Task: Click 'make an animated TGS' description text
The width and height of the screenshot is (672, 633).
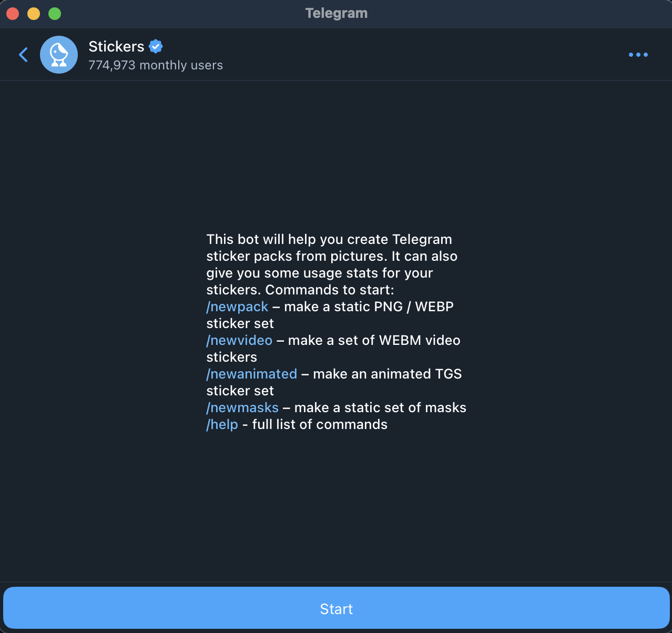Action: (x=388, y=374)
